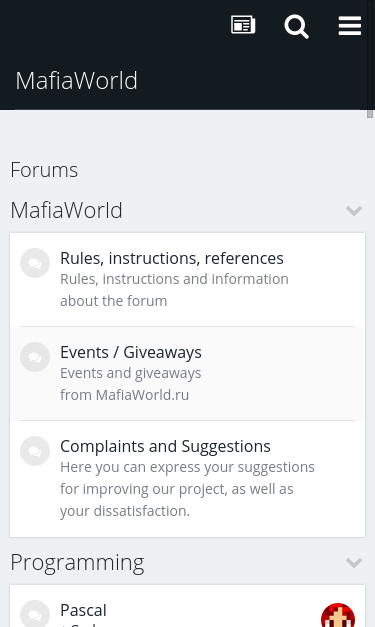Click the Rules forum chat bubble icon
The width and height of the screenshot is (375, 627).
click(x=35, y=263)
